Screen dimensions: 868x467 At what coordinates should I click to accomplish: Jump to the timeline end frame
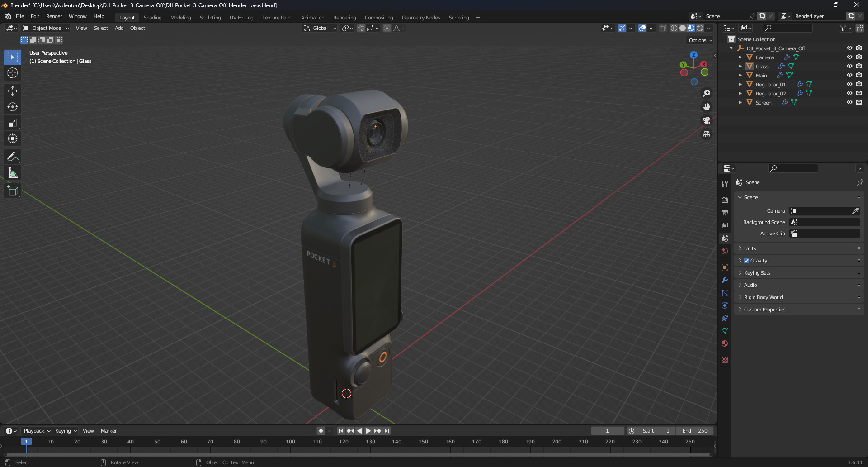click(387, 431)
